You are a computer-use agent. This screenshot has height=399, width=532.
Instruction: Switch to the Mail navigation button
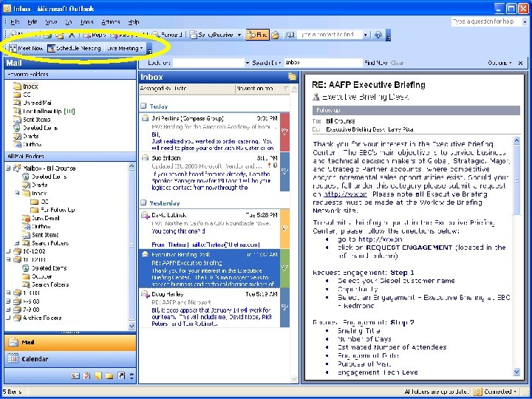[70, 342]
